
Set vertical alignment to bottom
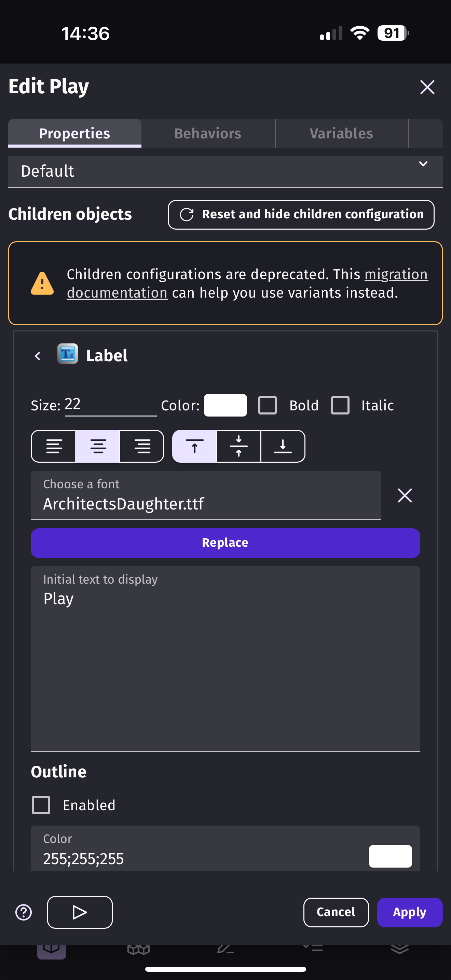pyautogui.click(x=283, y=446)
